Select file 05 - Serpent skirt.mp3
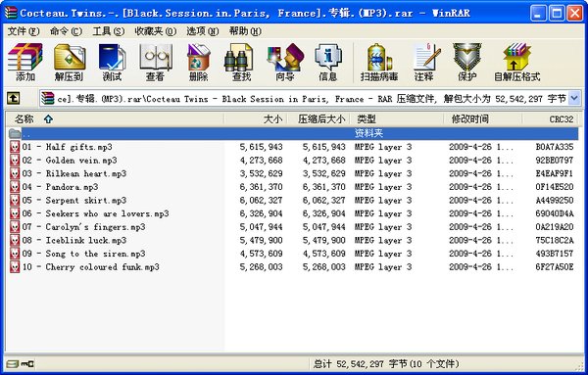Screen dimensions: 588x375 (73, 200)
